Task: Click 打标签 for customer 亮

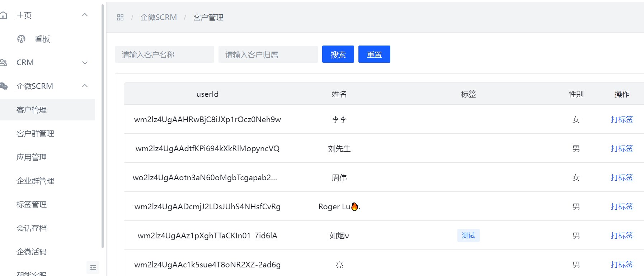Action: click(622, 265)
